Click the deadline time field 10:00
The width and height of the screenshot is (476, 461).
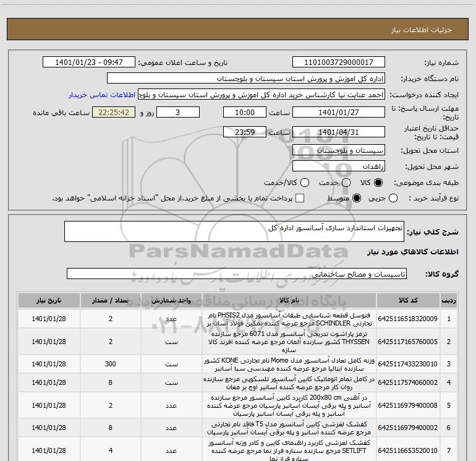coord(245,113)
